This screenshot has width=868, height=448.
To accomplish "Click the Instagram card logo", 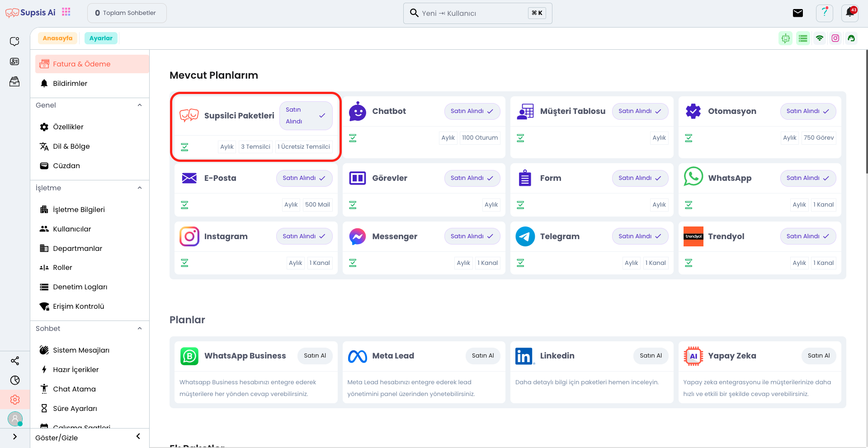I will (189, 236).
